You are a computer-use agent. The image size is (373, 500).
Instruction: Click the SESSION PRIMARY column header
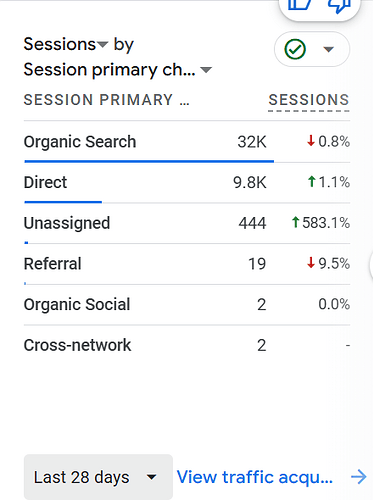click(107, 100)
